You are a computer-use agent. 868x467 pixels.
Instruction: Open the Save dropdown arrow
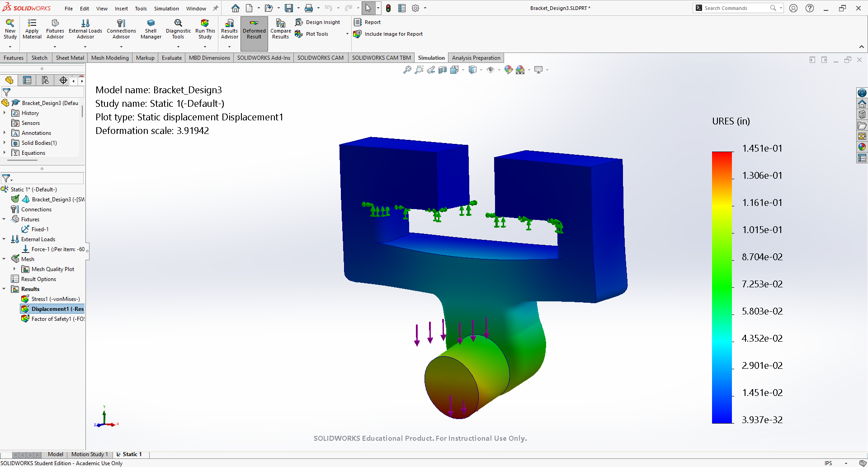click(x=298, y=8)
